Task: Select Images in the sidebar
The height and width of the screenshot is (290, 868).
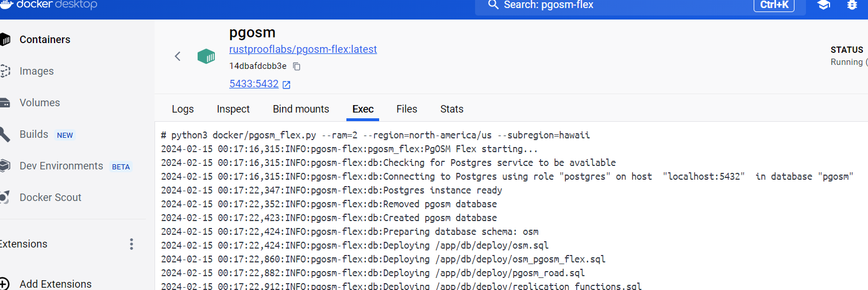Action: pyautogui.click(x=37, y=71)
